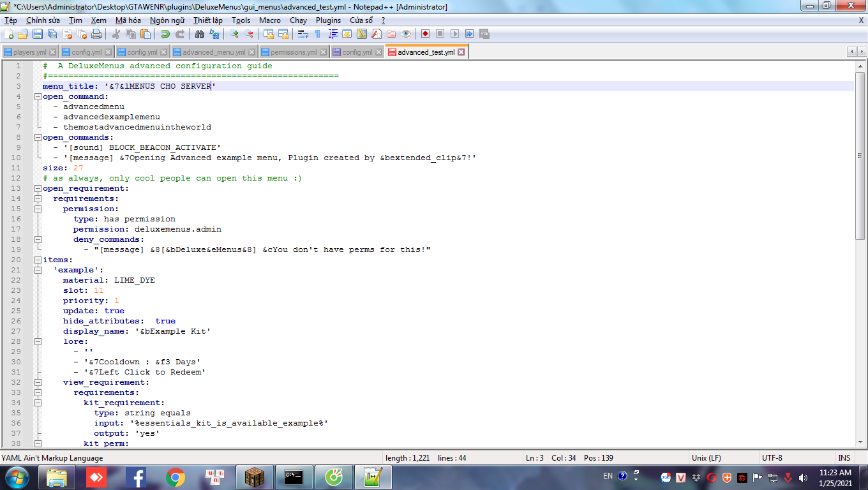
Task: Click the Run macro multiple times icon
Action: [x=469, y=34]
